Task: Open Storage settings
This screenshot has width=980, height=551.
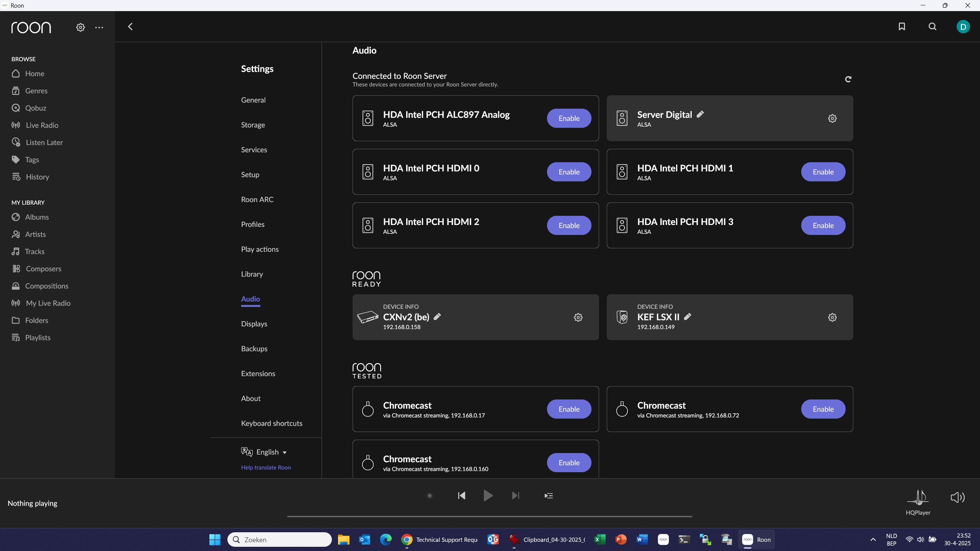Action: pyautogui.click(x=253, y=125)
